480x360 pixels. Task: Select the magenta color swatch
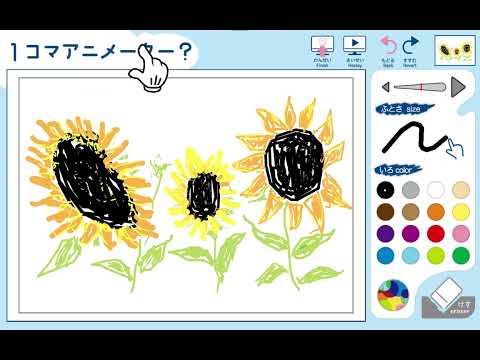pos(411,234)
